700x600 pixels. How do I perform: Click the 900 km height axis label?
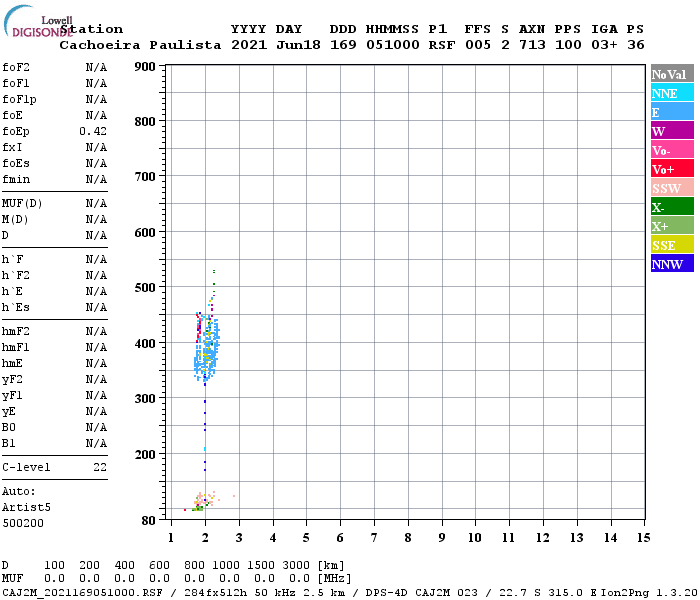click(145, 67)
